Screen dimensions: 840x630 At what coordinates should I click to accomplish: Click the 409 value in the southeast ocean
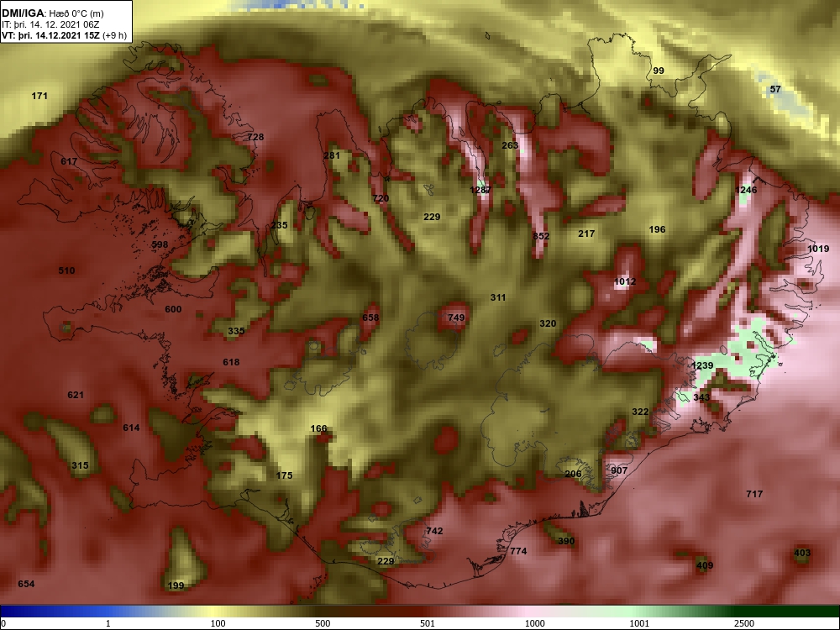(x=705, y=565)
